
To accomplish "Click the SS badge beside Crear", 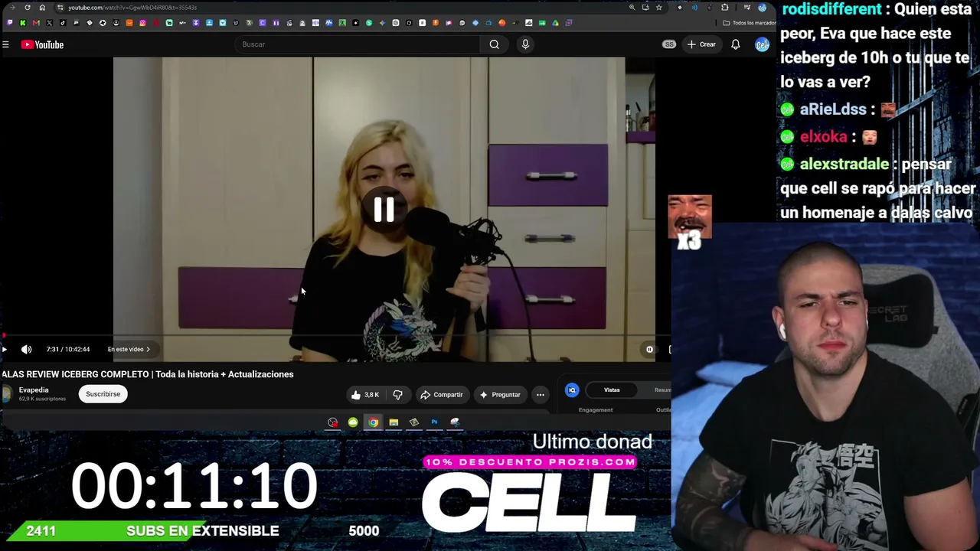I will [x=668, y=44].
